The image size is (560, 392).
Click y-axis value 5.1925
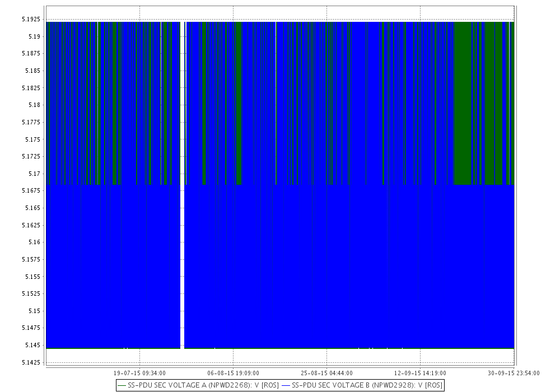[x=31, y=19]
